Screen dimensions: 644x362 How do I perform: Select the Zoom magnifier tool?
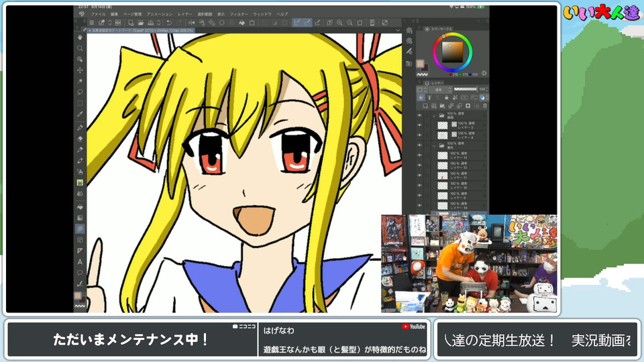[80, 48]
